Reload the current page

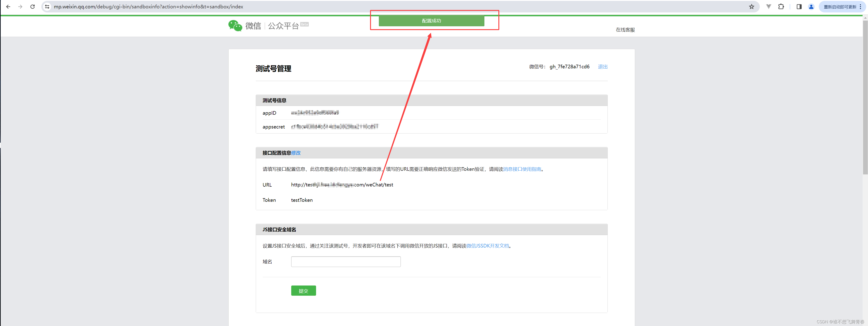coord(32,7)
